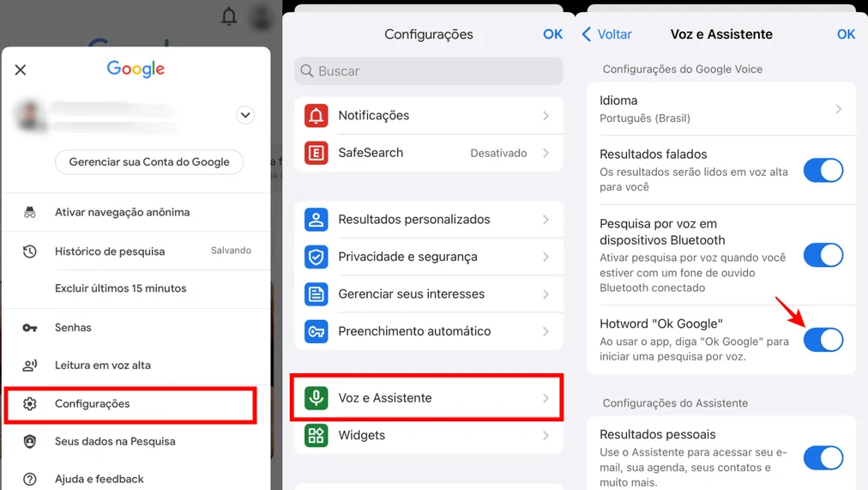Open notifications bell at top
The width and height of the screenshot is (868, 490).
pos(229,16)
